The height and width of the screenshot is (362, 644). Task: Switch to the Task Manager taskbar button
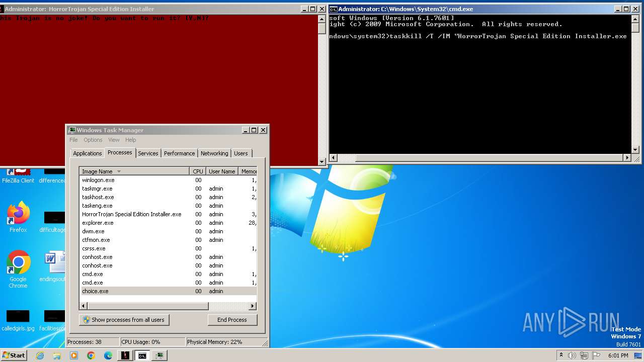coord(159,355)
